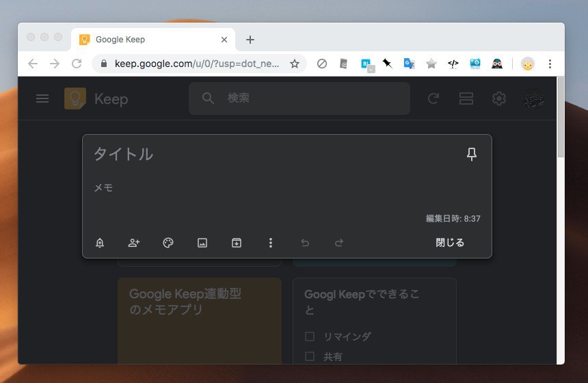Click the site lock icon

(104, 64)
